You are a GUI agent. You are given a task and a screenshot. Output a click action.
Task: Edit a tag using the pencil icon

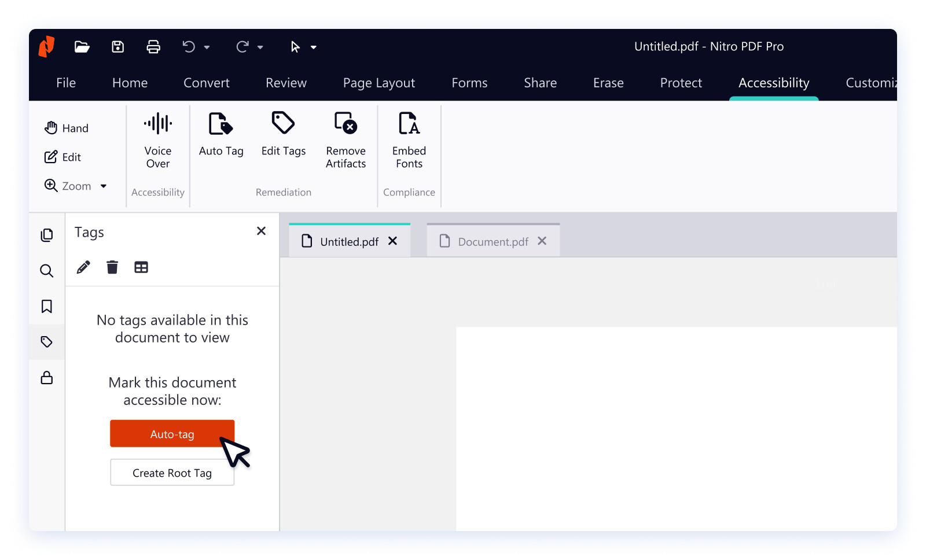[x=83, y=267]
